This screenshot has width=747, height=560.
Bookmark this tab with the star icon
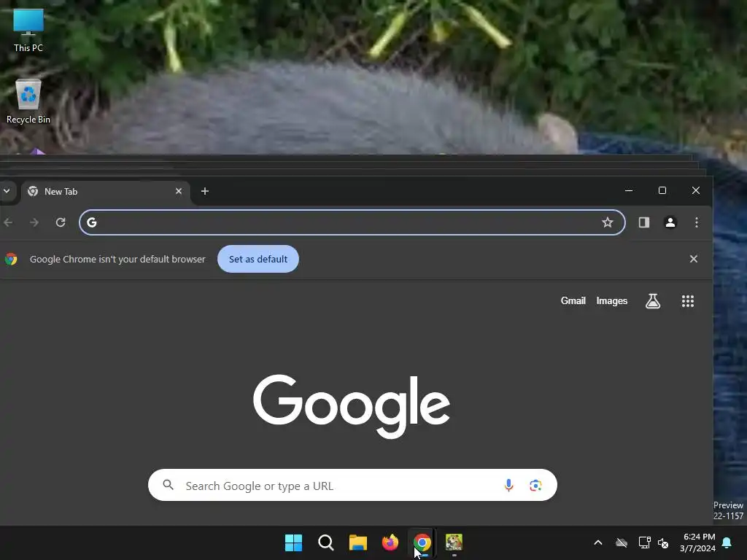click(608, 222)
